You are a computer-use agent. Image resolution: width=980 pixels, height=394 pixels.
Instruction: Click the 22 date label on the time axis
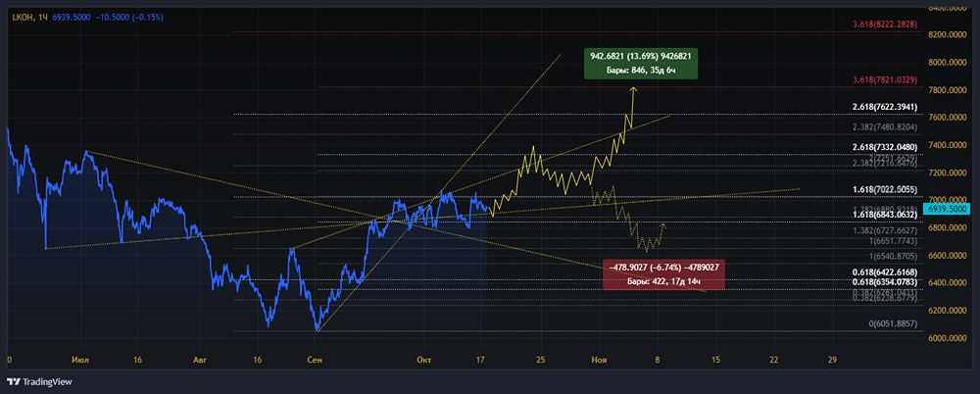[774, 360]
